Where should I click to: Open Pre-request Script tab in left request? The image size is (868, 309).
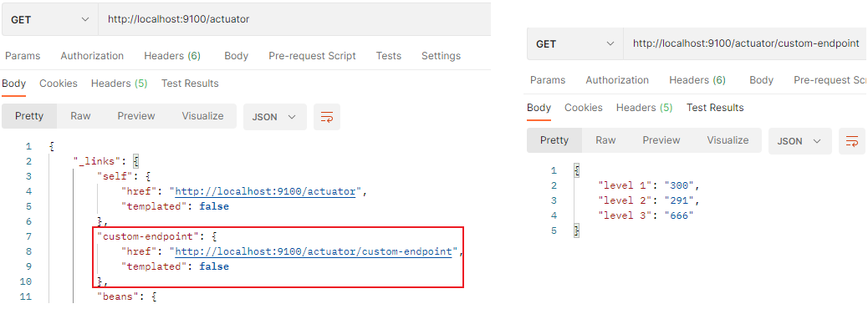[312, 56]
